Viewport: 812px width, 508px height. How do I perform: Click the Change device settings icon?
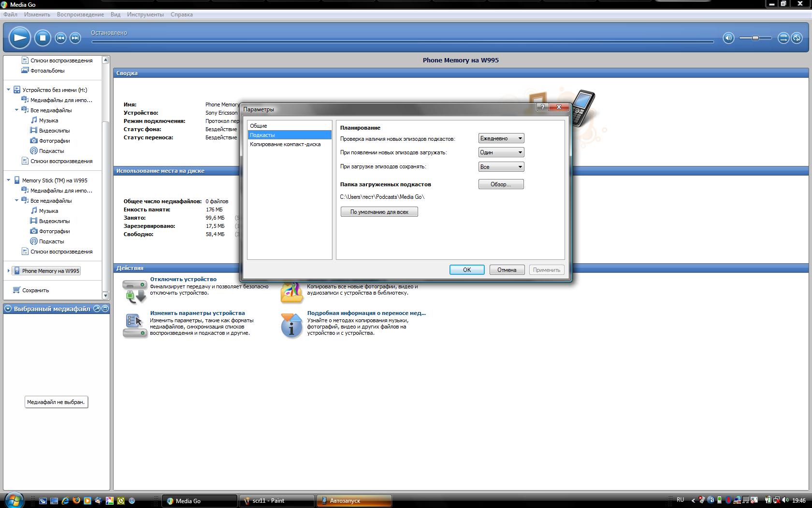(134, 326)
